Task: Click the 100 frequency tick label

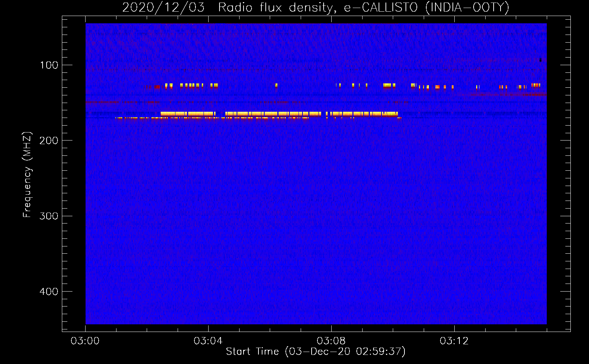Action: tap(49, 65)
